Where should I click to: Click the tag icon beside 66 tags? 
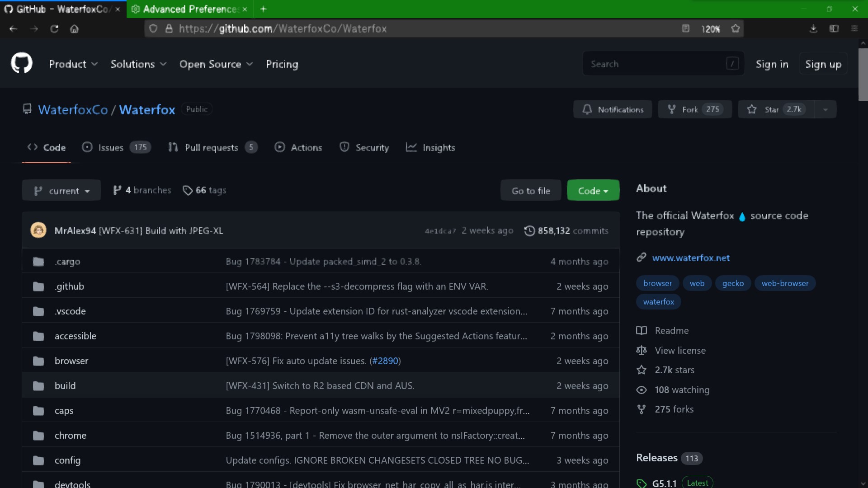188,190
